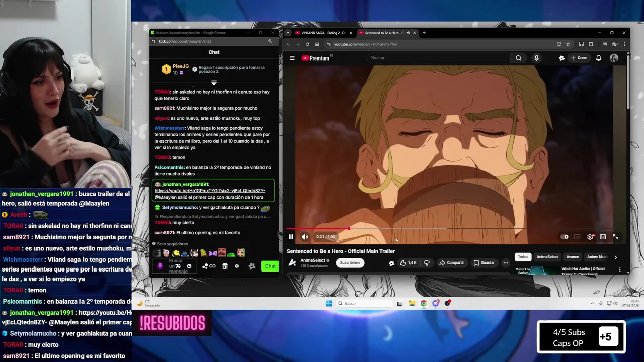Dislike the Sentenced to Be a Hero trailer

coord(427,263)
